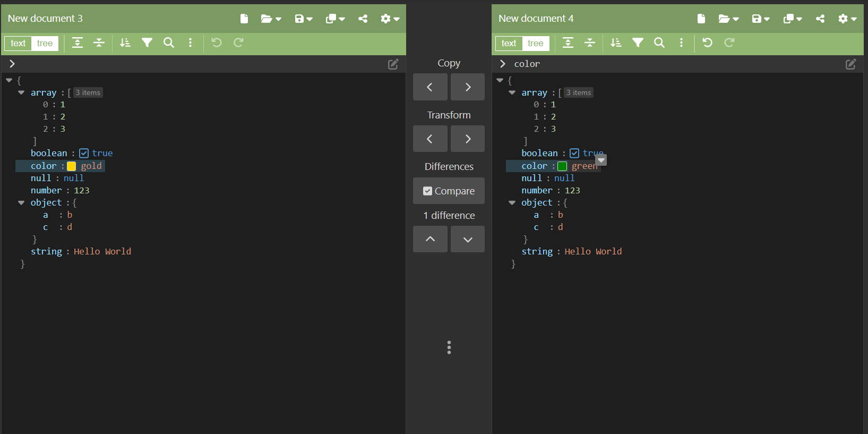Select number value 123 in left panel
Screen dimensions: 868x434
(81, 190)
